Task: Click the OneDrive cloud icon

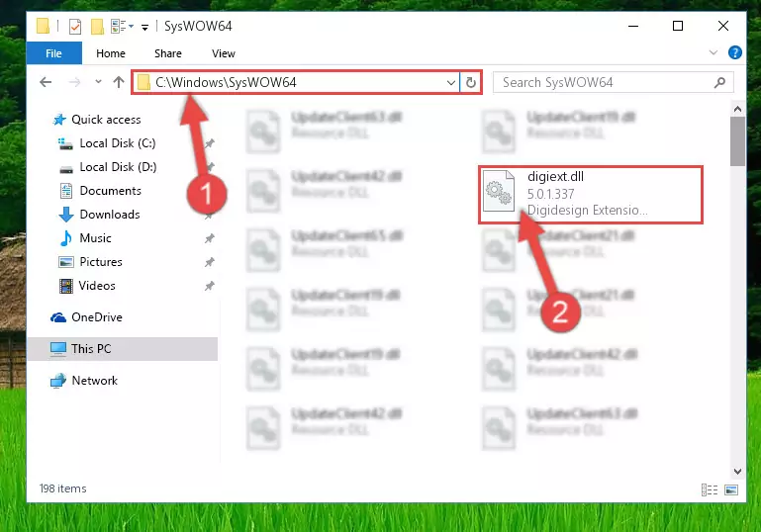Action: point(58,317)
